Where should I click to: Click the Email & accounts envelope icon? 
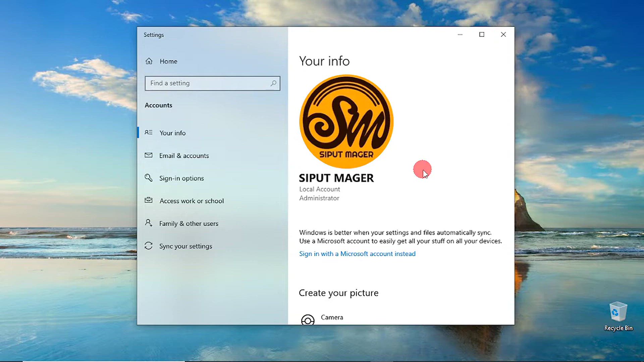(x=149, y=155)
